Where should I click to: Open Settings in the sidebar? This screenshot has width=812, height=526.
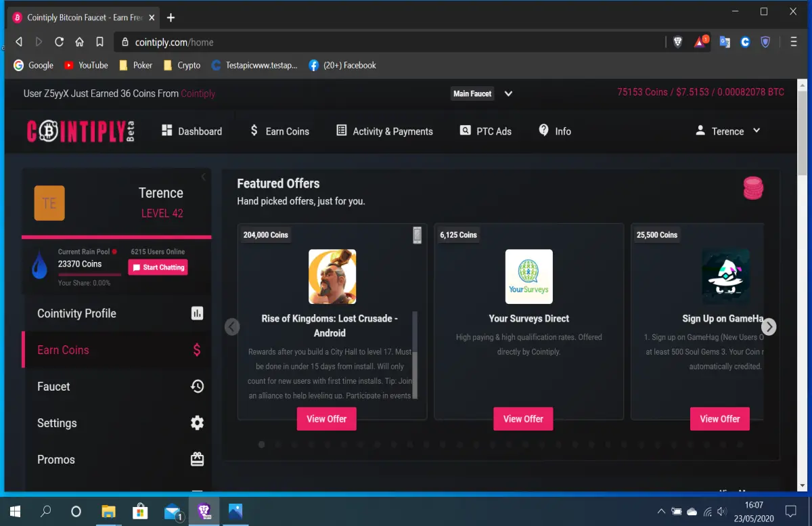coord(116,423)
